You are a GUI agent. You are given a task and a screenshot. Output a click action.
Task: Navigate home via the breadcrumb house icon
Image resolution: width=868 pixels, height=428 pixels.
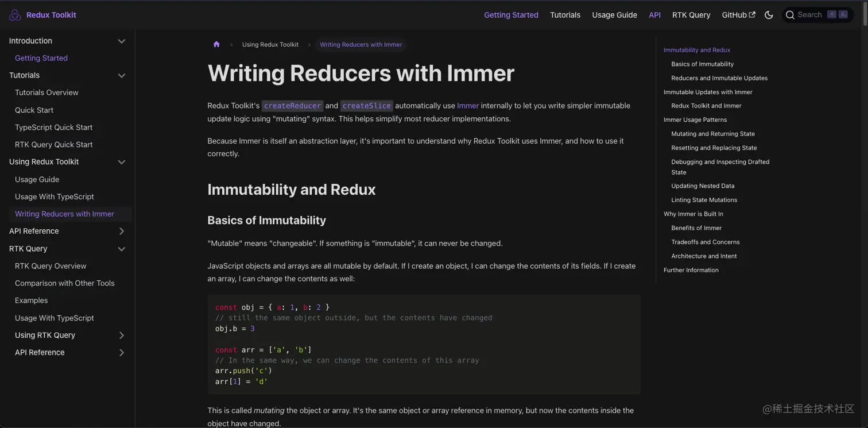216,44
